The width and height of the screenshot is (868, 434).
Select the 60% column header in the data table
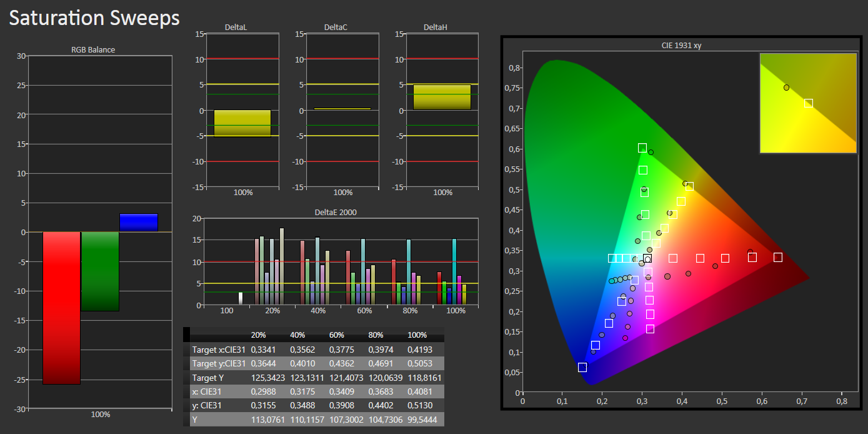[x=338, y=335]
